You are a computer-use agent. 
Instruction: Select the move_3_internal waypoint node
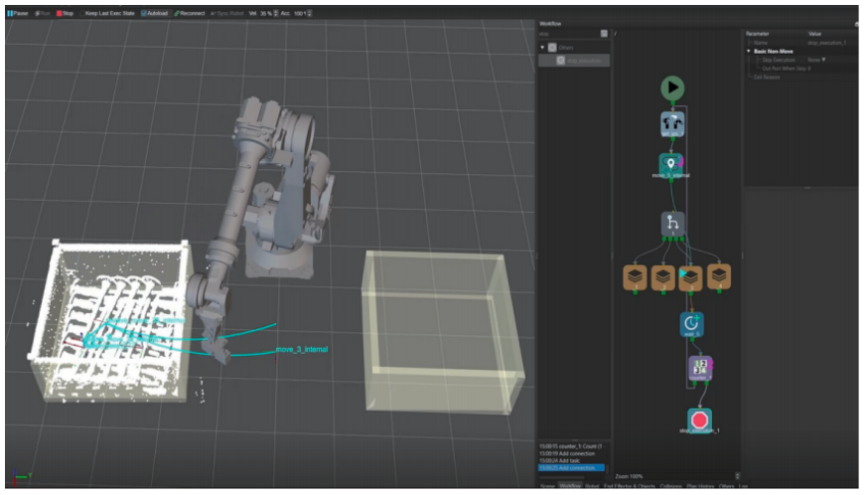pos(671,163)
